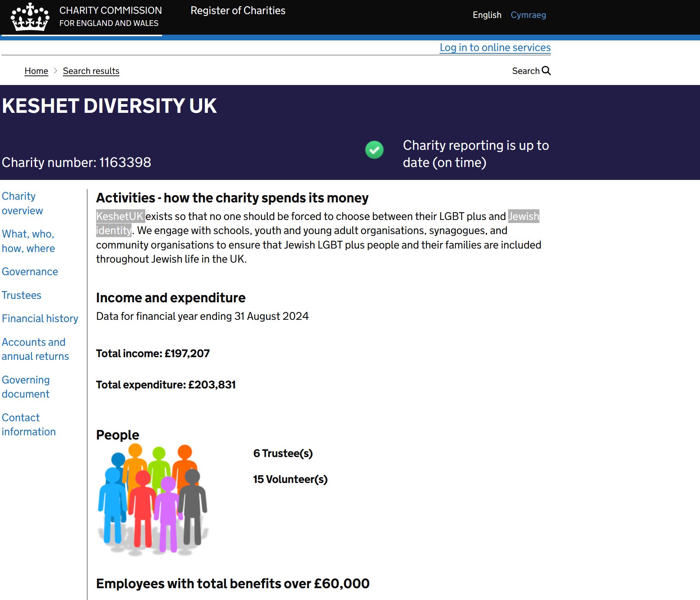The width and height of the screenshot is (700, 600).
Task: View the Trustees section
Action: click(22, 295)
